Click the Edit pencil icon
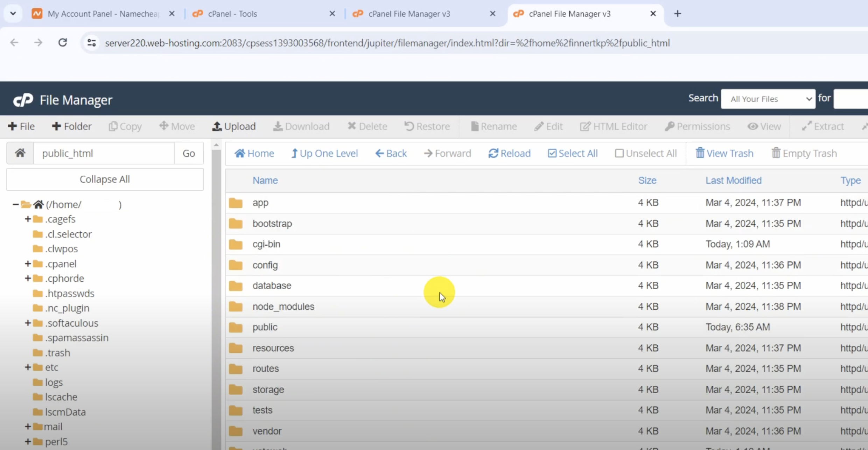Viewport: 868px width, 450px height. (x=548, y=126)
